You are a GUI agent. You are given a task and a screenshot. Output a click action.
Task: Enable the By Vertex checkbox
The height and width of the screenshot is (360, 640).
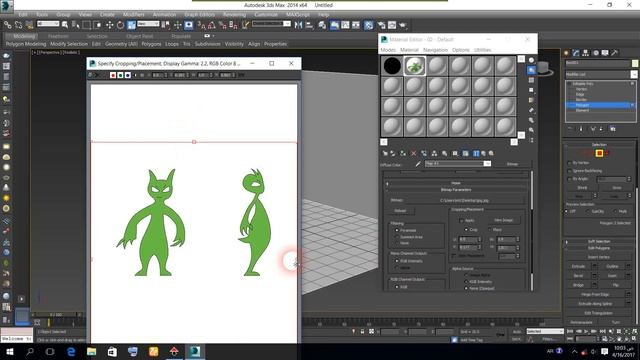coord(569,163)
